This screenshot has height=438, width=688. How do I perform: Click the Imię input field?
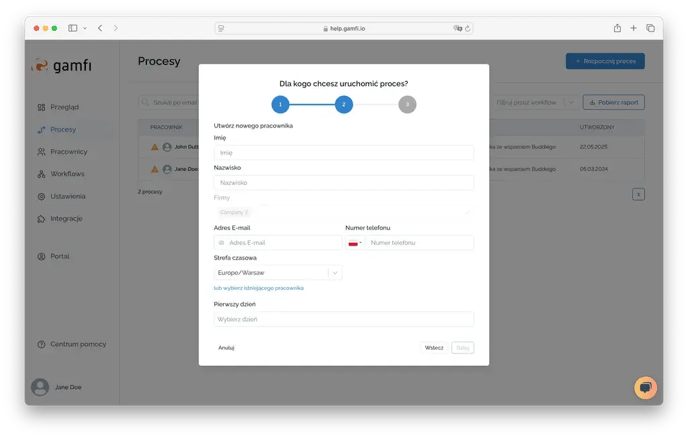coord(343,153)
